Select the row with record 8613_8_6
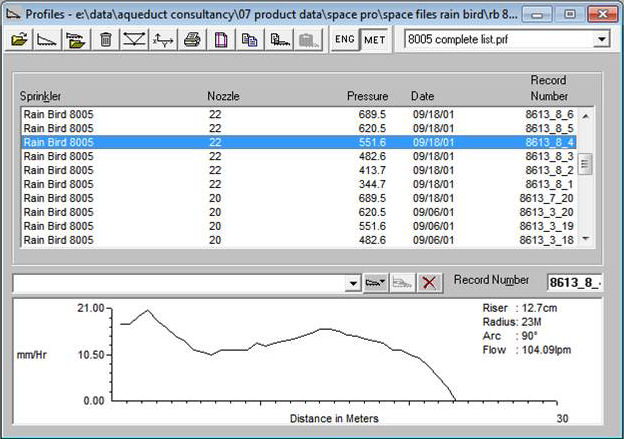 [x=298, y=114]
